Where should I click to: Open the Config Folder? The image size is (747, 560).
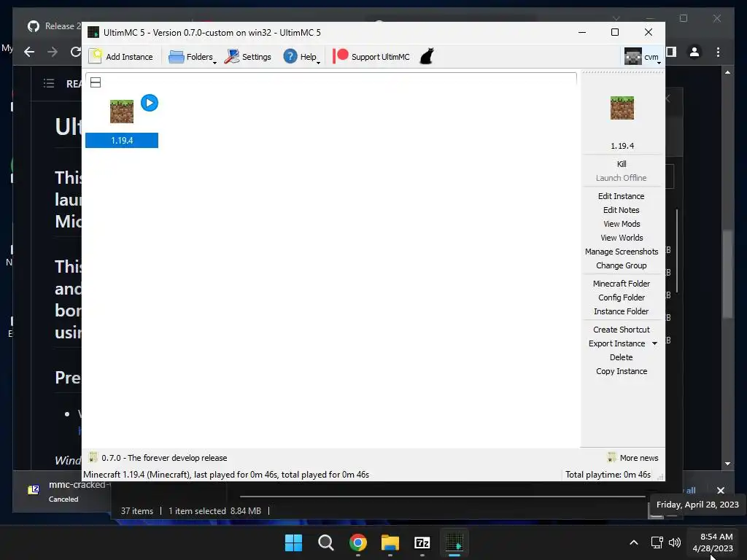[x=622, y=297]
